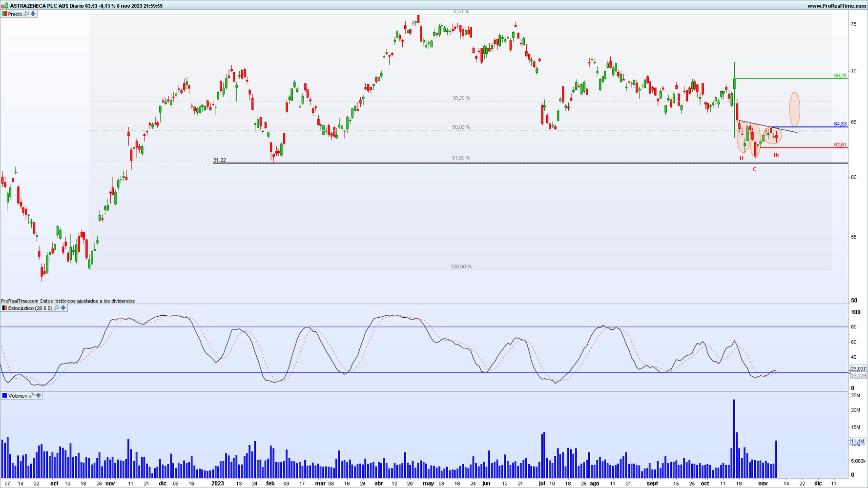Open Estocástico settings wrench icon
Screen dimensions: 868x488
(57, 308)
